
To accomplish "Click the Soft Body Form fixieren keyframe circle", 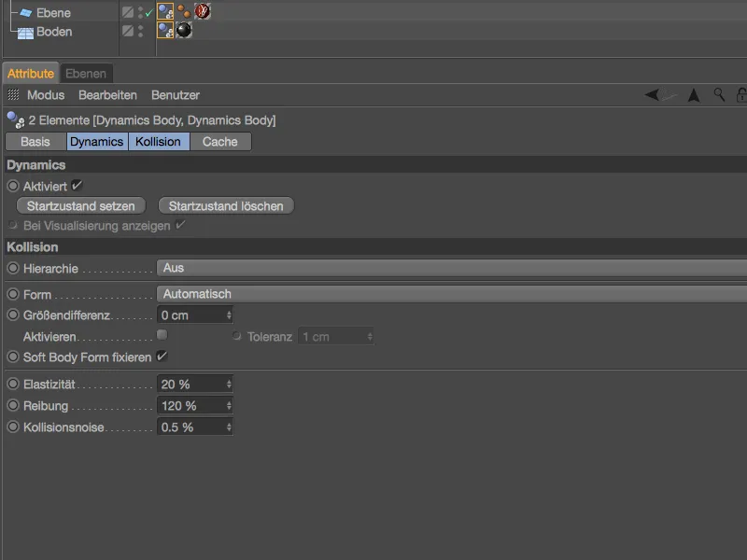I will pyautogui.click(x=13, y=357).
